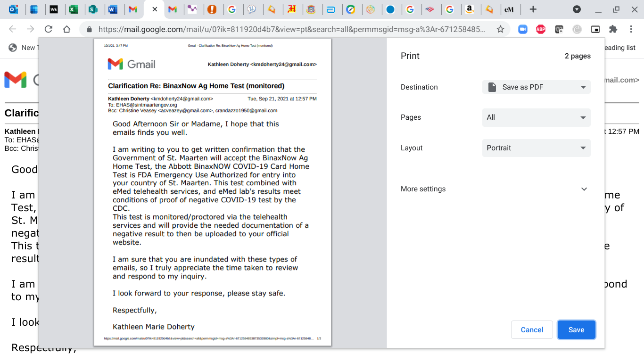644x362 pixels.
Task: Open the compass icon tab
Action: pyautogui.click(x=350, y=9)
